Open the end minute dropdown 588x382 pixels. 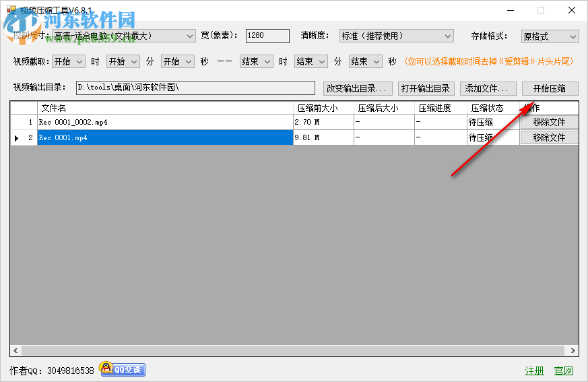(x=311, y=61)
